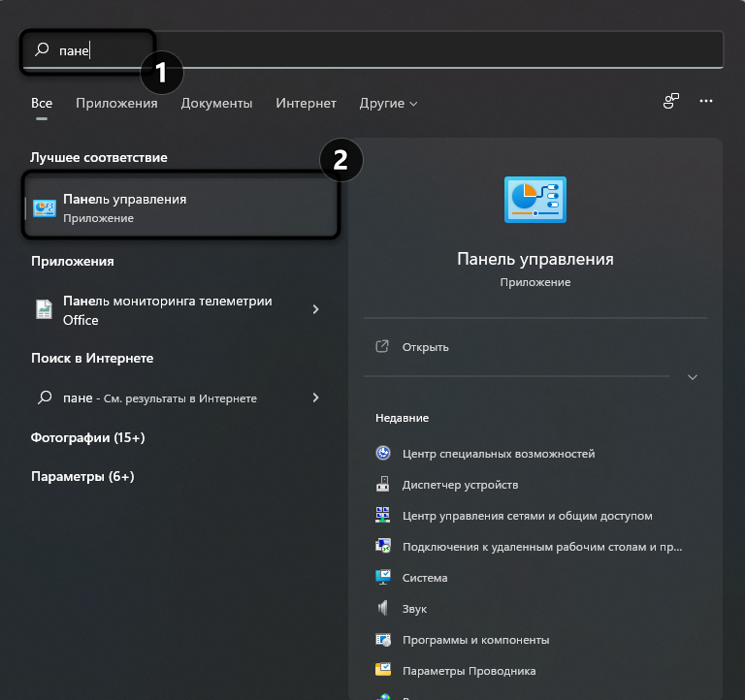Switch to the Интернет filter tab
The height and width of the screenshot is (700, 745).
point(306,104)
